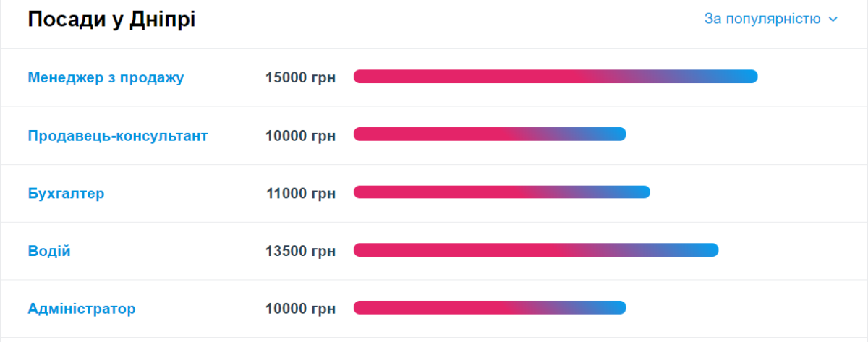This screenshot has height=342, width=868.
Task: Click the blue right end of Водій bar
Action: pyautogui.click(x=707, y=250)
